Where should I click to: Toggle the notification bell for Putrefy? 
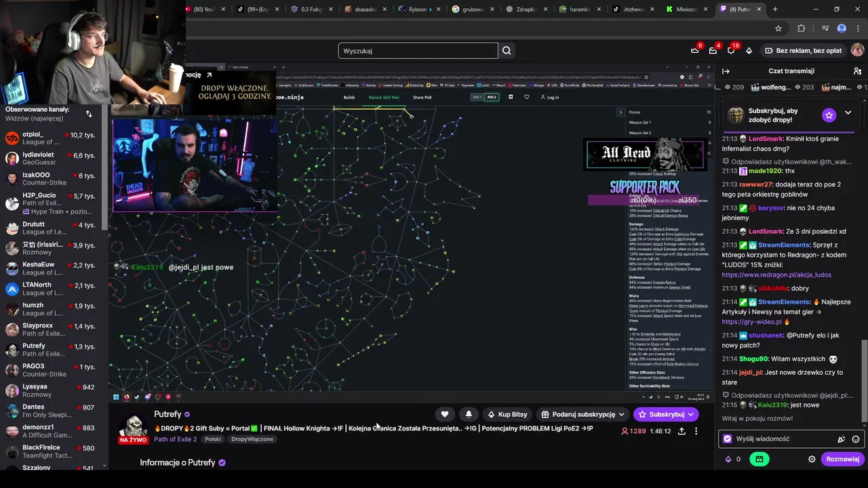point(469,414)
